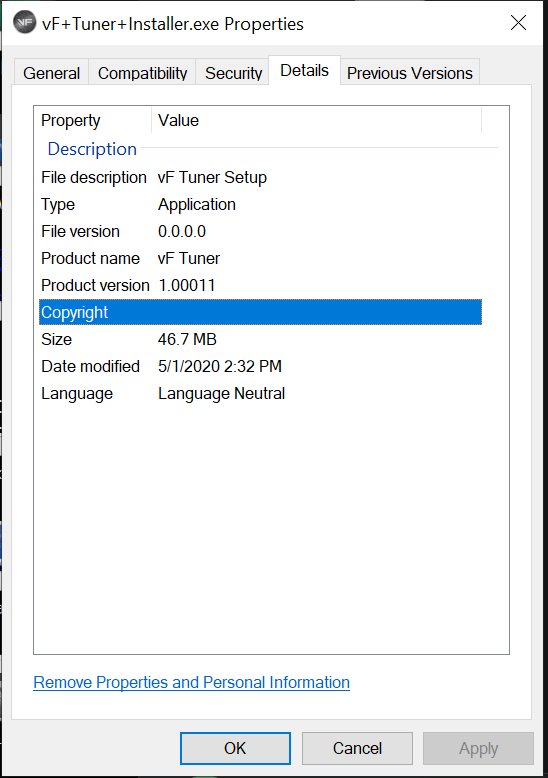The height and width of the screenshot is (778, 548).
Task: Click the Cancel button
Action: (357, 748)
